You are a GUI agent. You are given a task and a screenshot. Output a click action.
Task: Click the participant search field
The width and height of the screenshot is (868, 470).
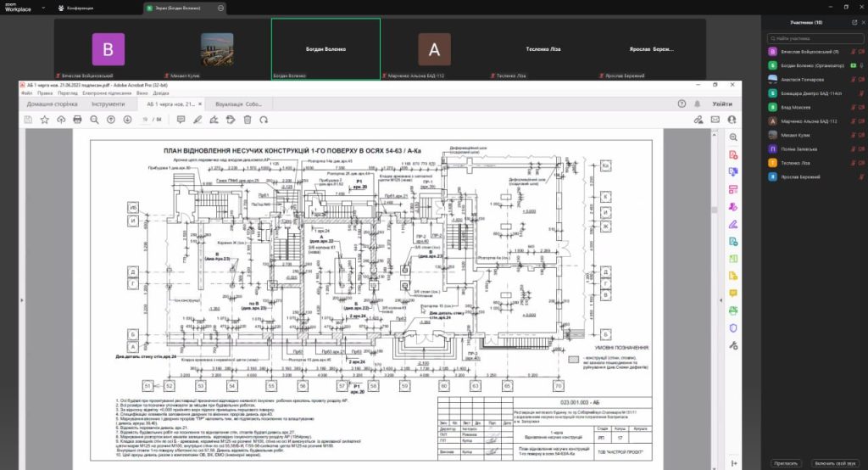click(x=815, y=39)
